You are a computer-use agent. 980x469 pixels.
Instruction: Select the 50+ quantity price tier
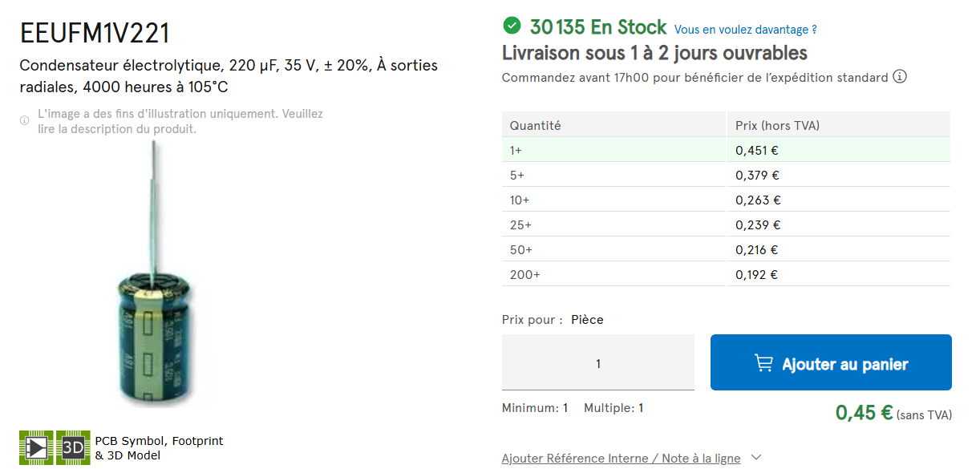click(726, 249)
